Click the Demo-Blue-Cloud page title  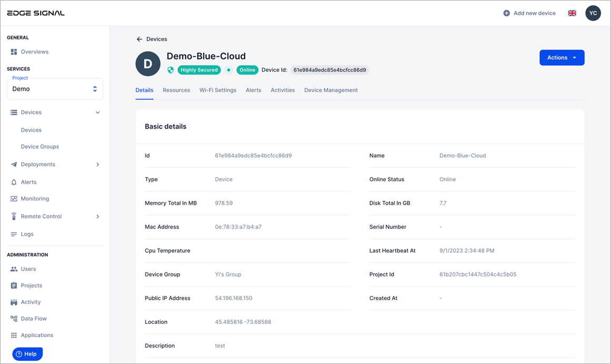pos(206,56)
